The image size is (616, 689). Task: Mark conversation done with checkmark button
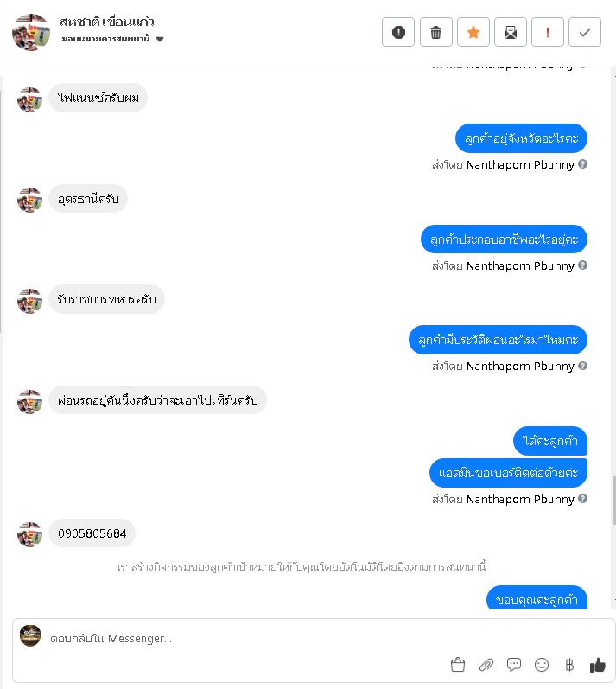584,32
